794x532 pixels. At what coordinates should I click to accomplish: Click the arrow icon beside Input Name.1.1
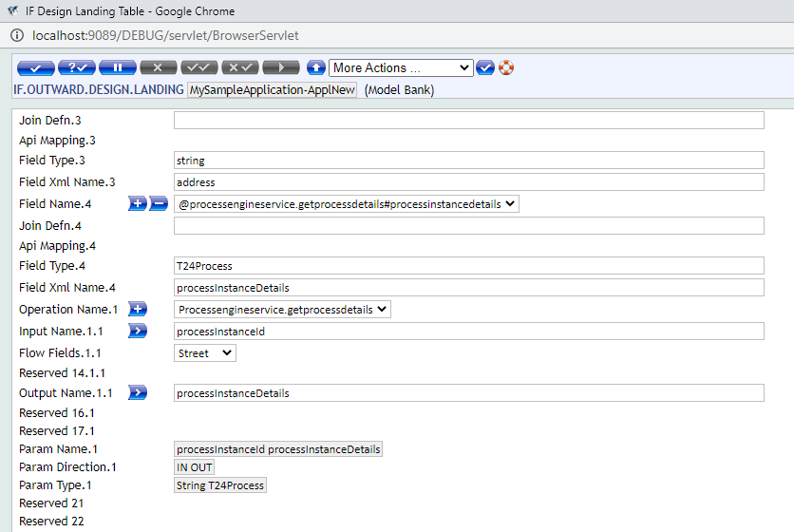[x=138, y=331]
